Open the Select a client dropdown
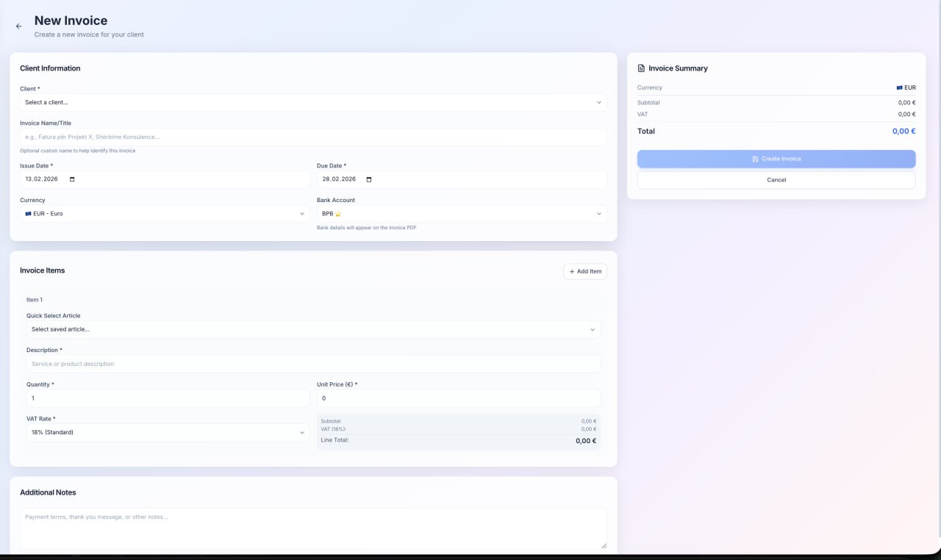Screen dimensions: 941x560 click(x=314, y=102)
